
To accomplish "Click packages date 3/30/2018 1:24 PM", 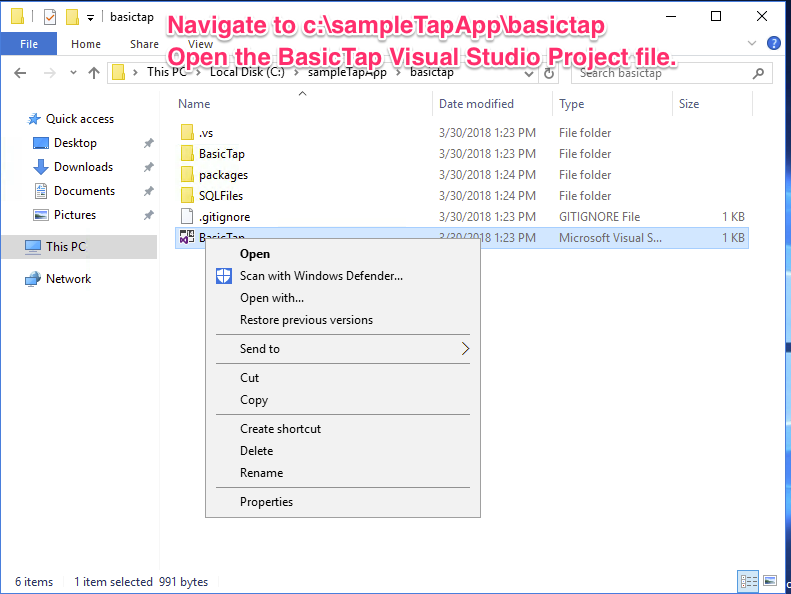I will (x=487, y=175).
